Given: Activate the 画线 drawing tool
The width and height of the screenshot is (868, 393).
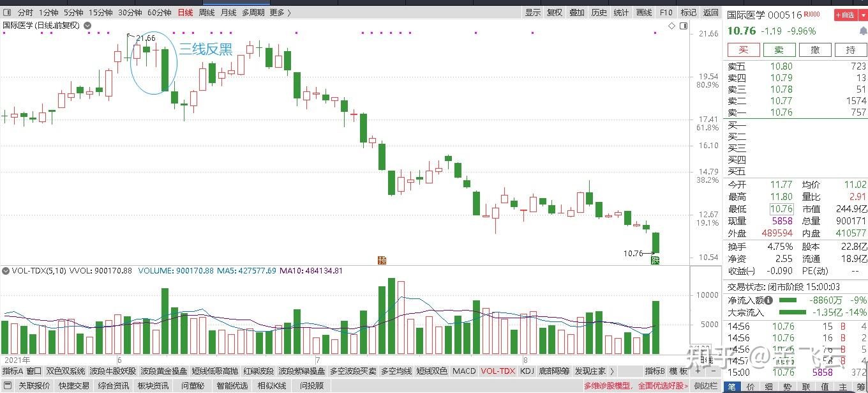Looking at the screenshot, I should pos(643,12).
